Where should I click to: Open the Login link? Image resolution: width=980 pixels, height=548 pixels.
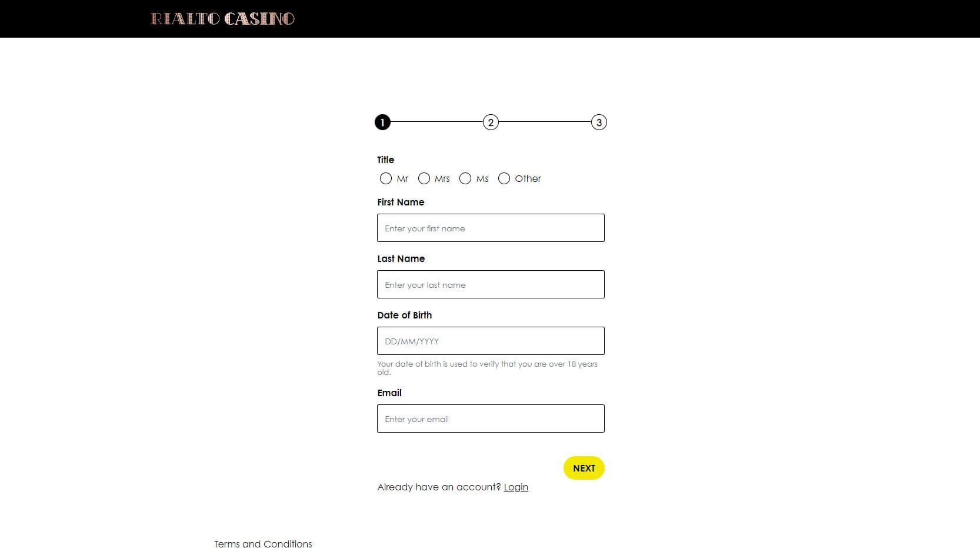(516, 487)
